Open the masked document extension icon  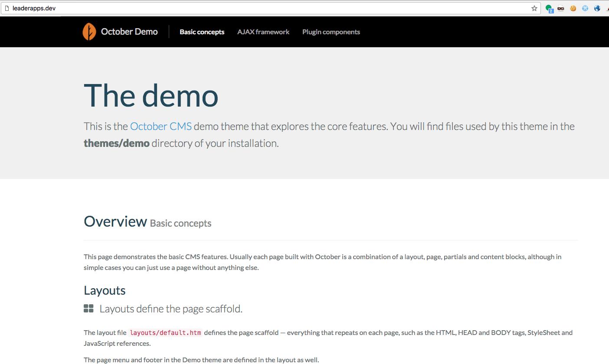(x=561, y=8)
